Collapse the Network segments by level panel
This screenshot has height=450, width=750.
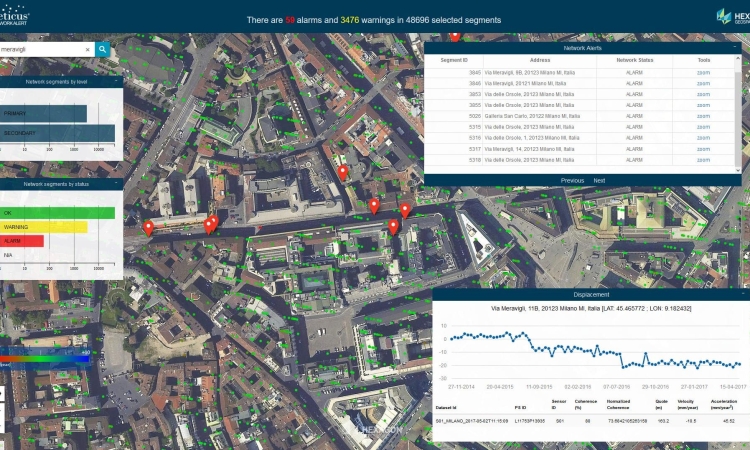pos(116,81)
